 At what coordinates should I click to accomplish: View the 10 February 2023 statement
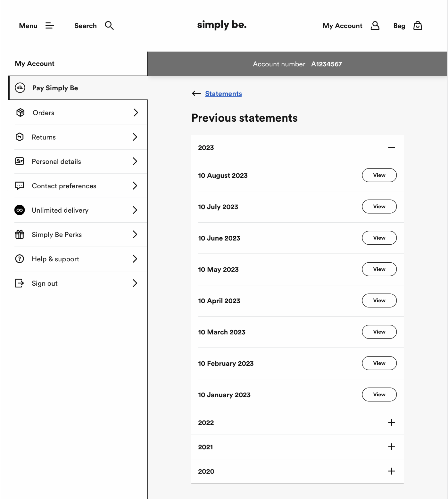pos(379,363)
